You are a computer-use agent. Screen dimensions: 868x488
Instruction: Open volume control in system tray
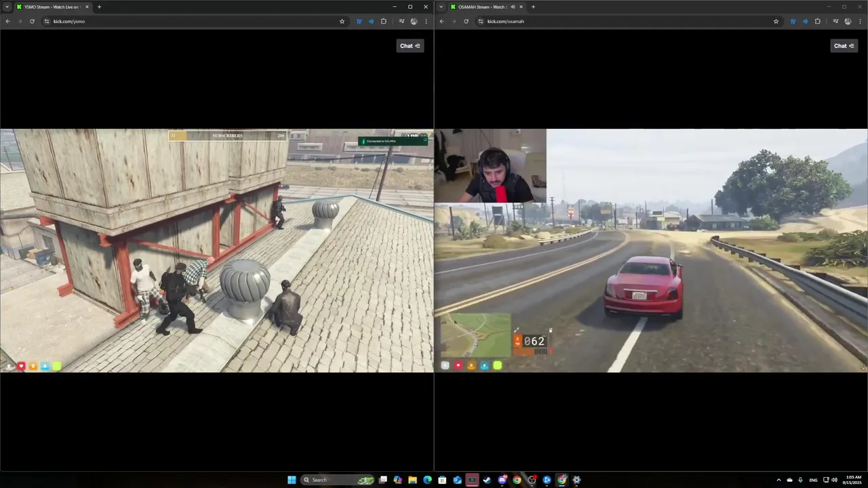click(x=834, y=480)
